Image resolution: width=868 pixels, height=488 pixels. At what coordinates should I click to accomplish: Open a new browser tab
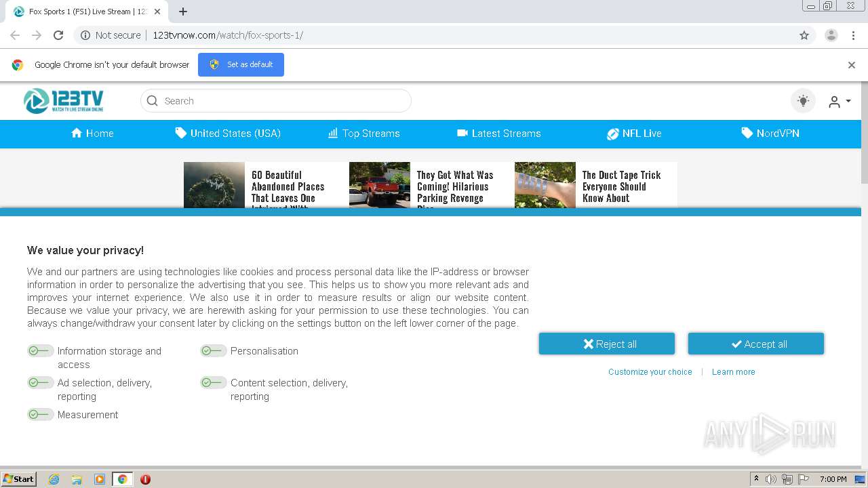click(183, 12)
